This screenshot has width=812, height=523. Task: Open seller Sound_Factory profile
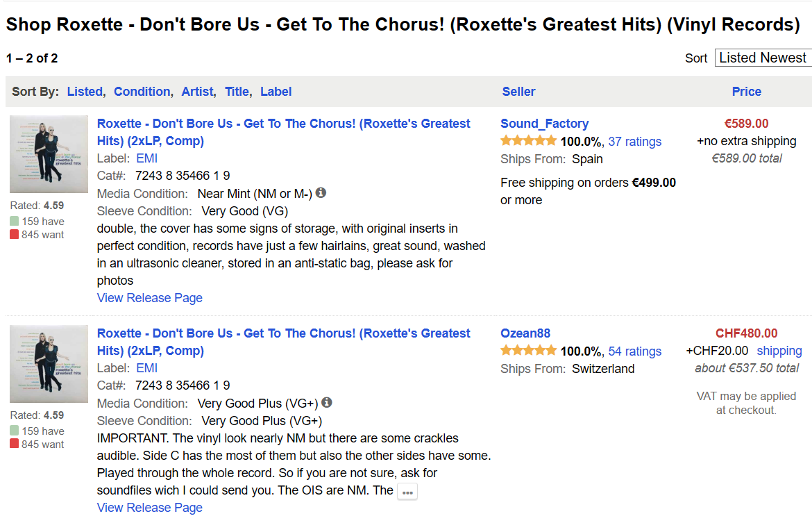544,124
